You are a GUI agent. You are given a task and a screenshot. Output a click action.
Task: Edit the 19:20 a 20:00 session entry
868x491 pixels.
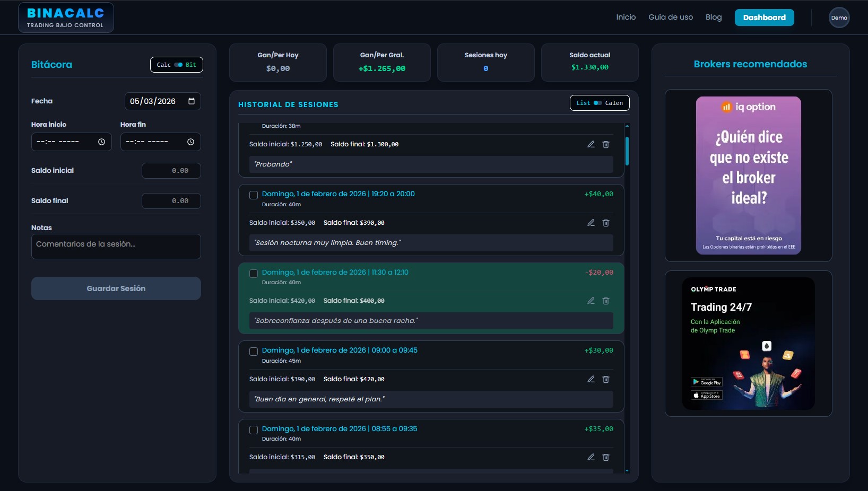click(x=591, y=223)
